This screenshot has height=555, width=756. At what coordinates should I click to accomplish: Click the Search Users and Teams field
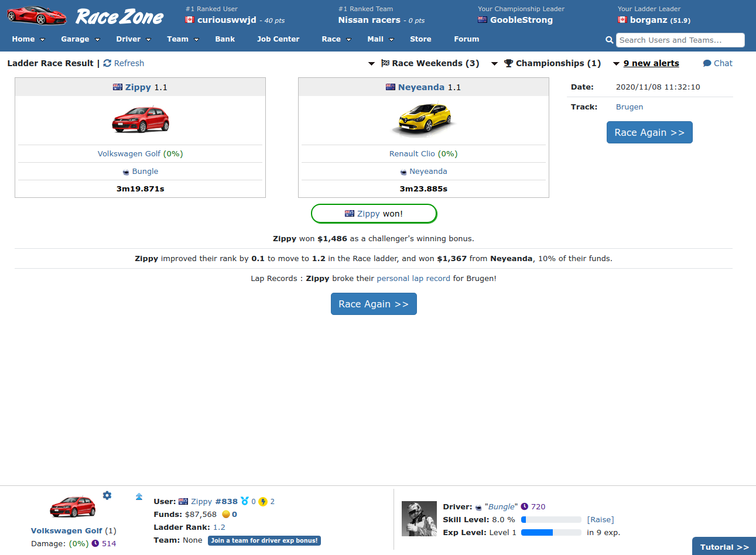[x=679, y=40]
